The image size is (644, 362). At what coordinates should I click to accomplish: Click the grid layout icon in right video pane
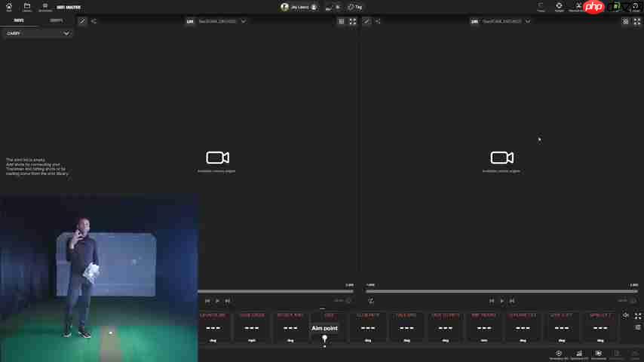point(625,21)
